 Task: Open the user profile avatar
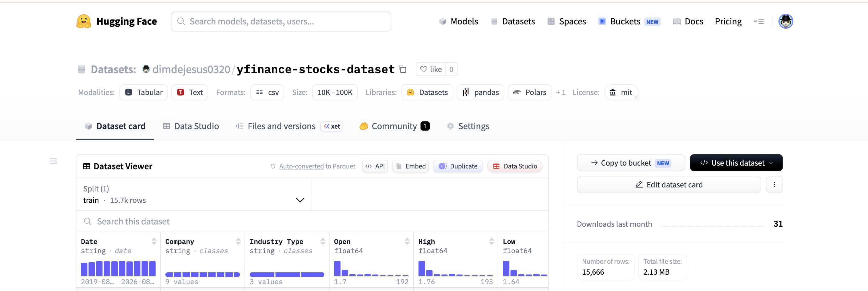785,21
